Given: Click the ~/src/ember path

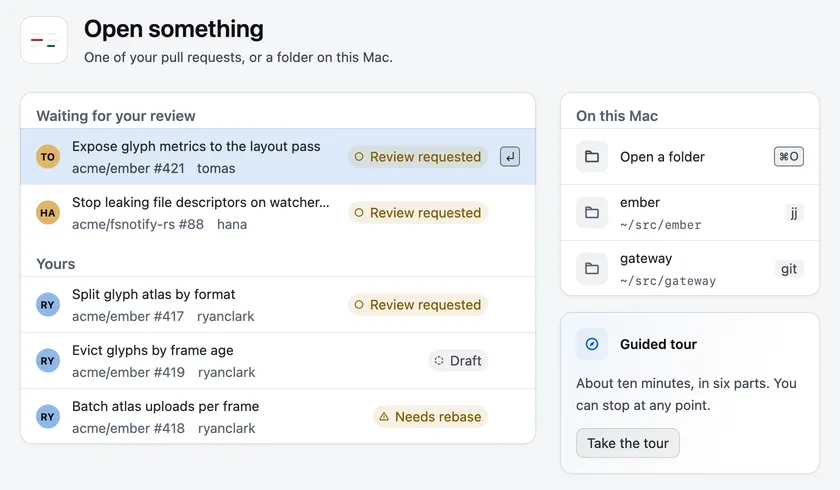Looking at the screenshot, I should [x=661, y=225].
